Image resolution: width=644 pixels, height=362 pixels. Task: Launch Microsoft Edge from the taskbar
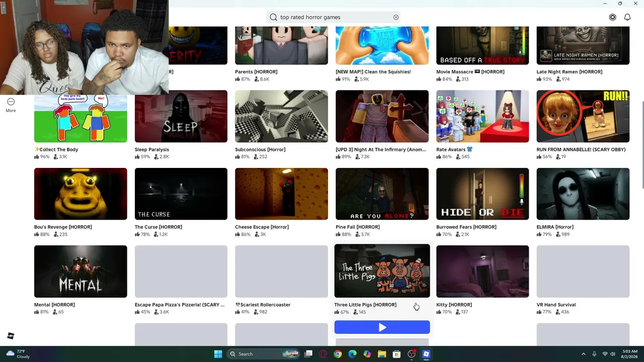click(x=352, y=354)
